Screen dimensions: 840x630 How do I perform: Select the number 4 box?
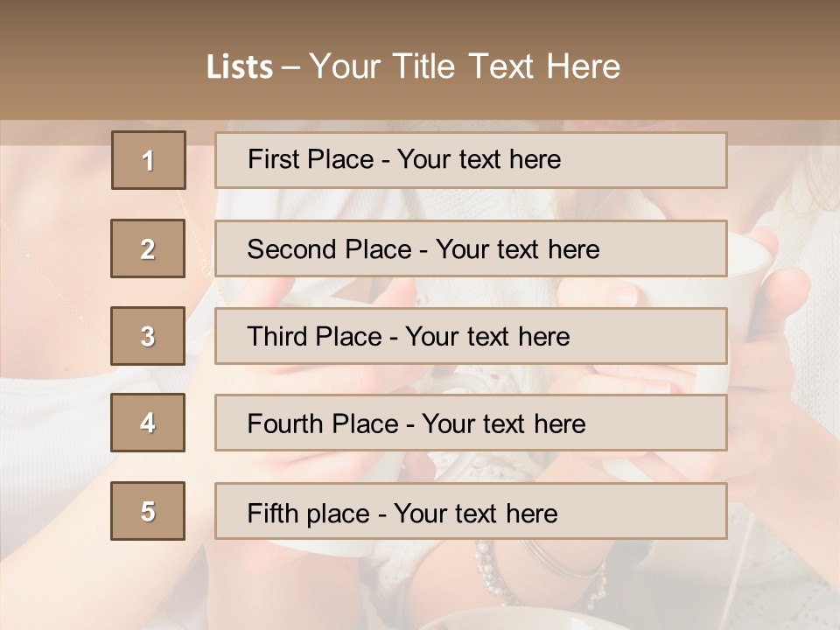coord(148,423)
